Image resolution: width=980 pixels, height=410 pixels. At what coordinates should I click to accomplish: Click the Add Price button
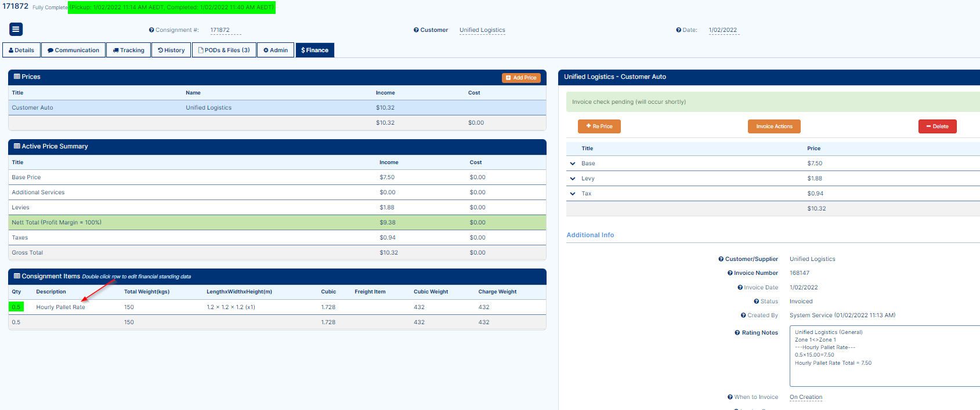[x=521, y=78]
